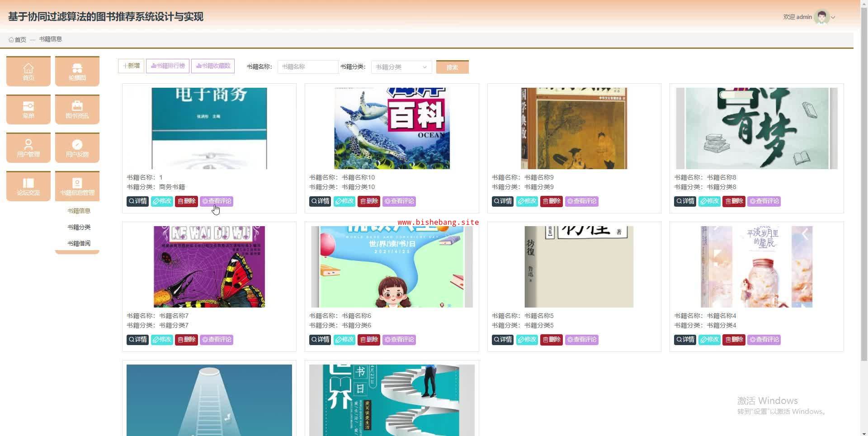Open the 图书资讯 sidebar tile
Image resolution: width=868 pixels, height=436 pixels.
tap(77, 109)
